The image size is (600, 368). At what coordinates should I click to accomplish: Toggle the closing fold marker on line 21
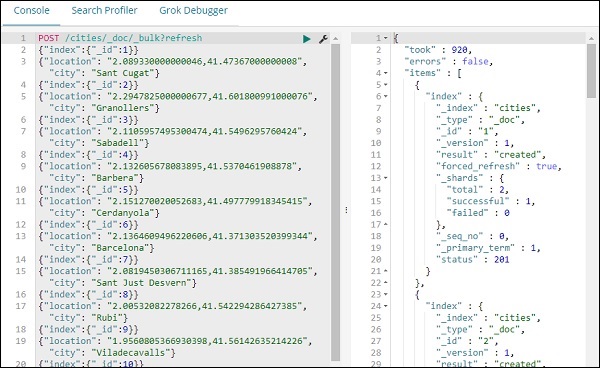pyautogui.click(x=386, y=271)
